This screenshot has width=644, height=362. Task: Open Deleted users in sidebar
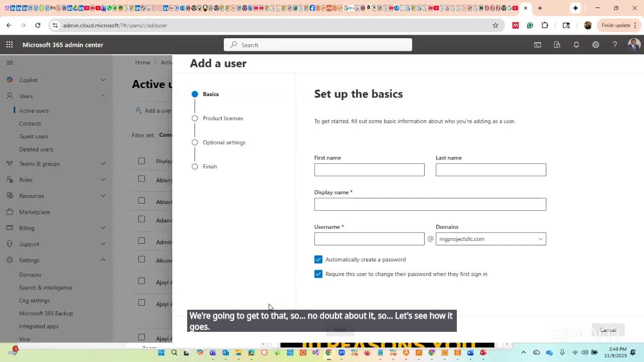tap(36, 149)
